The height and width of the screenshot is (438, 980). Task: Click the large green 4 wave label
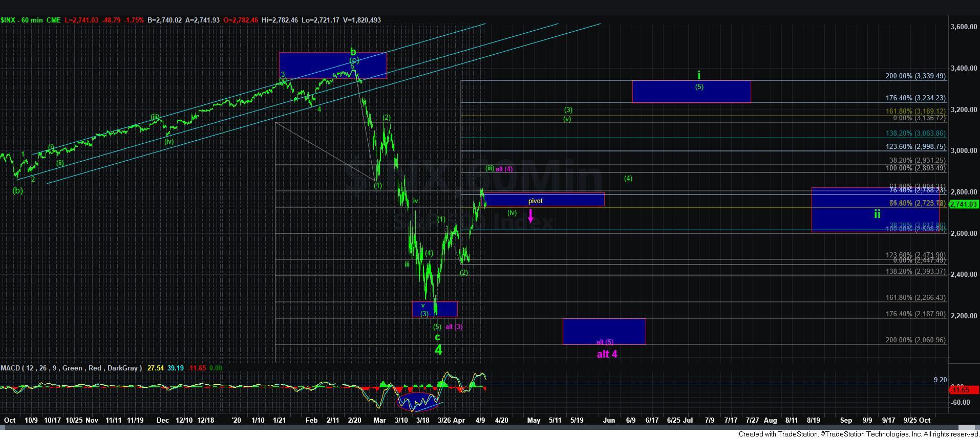[x=438, y=350]
